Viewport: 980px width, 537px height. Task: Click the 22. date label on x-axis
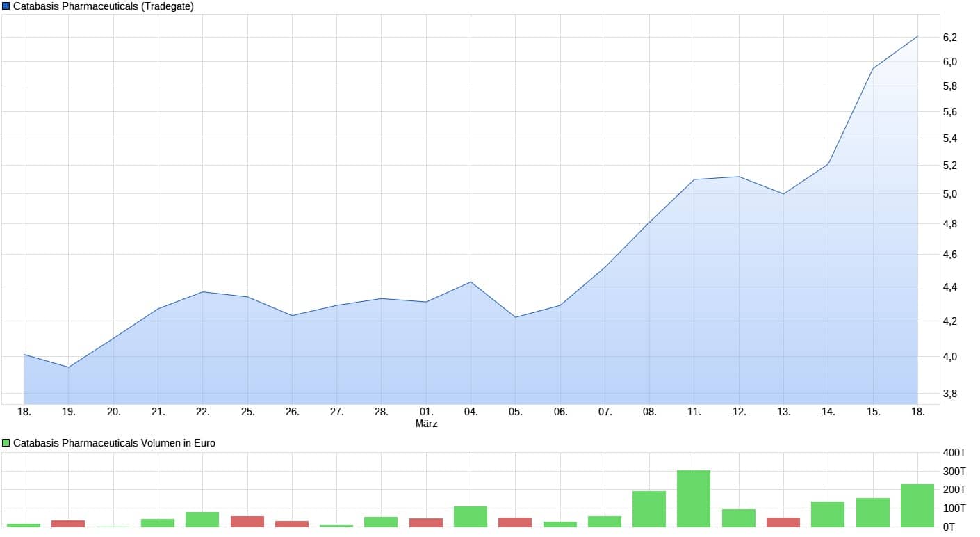[x=202, y=412]
